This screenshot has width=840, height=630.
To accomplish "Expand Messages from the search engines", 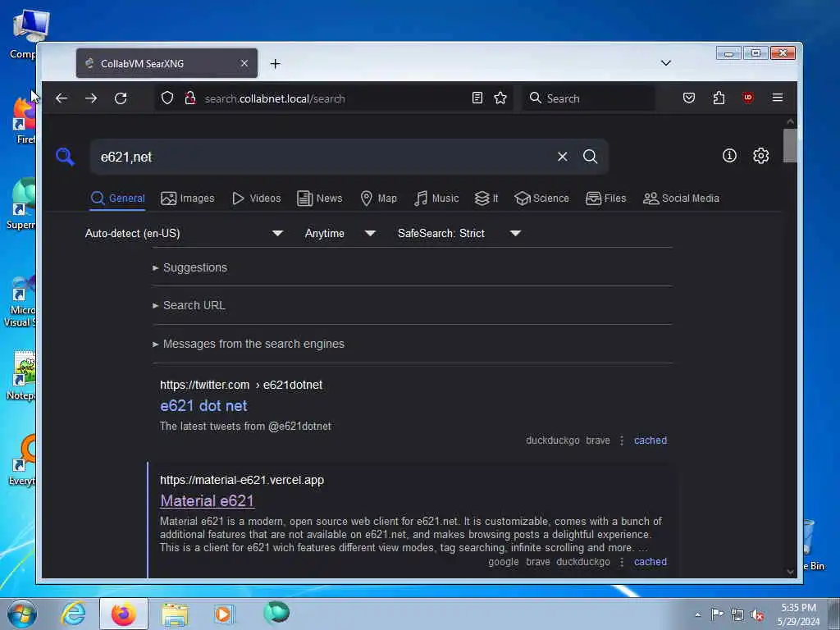I will (x=249, y=344).
